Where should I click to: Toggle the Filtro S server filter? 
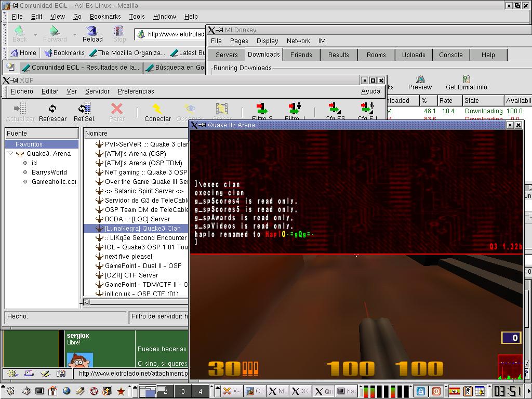(262, 109)
